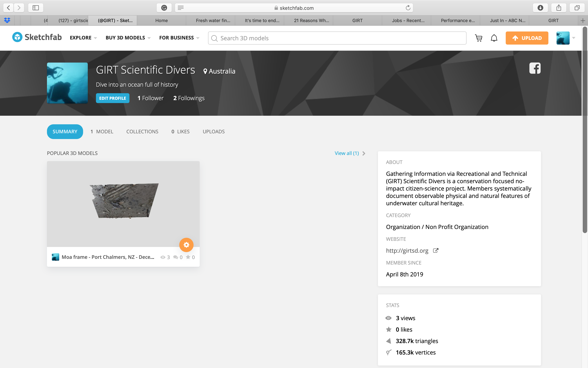Select the SUMMARY tab

pyautogui.click(x=65, y=132)
